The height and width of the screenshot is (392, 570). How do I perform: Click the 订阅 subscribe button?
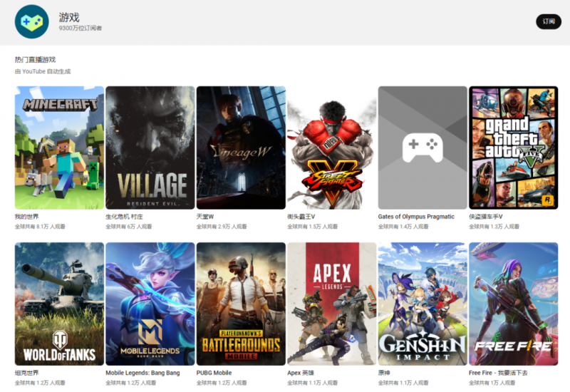point(548,21)
